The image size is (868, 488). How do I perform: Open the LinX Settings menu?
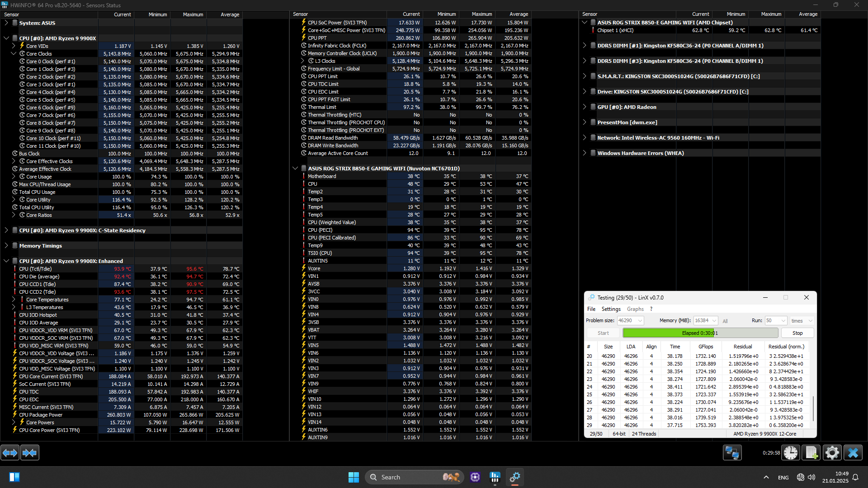[x=611, y=309]
